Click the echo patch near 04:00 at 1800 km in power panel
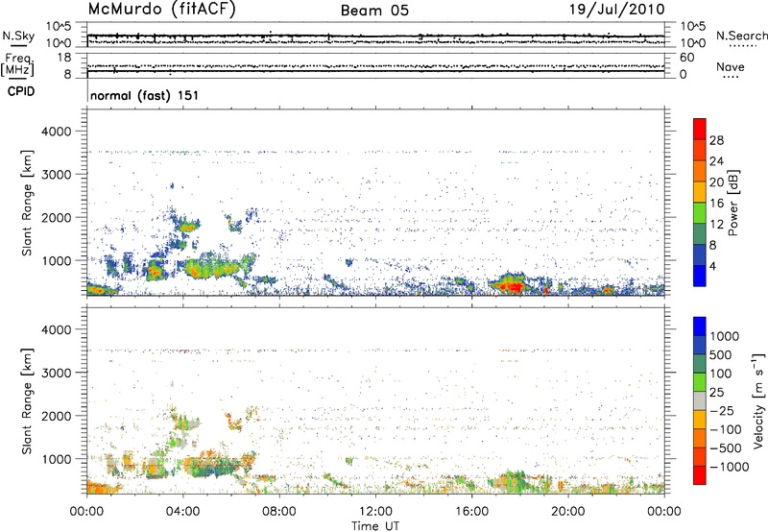768x532 pixels. (x=188, y=227)
